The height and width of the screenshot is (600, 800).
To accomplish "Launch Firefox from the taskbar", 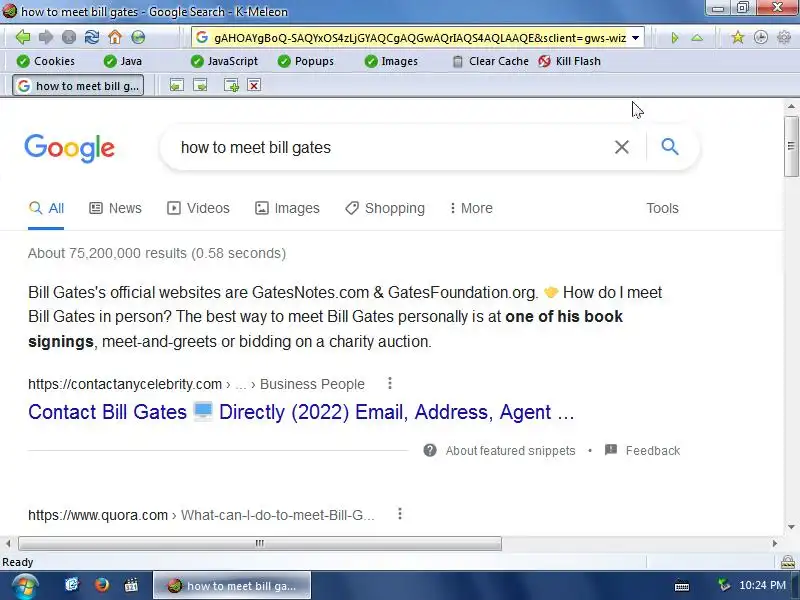I will click(102, 585).
